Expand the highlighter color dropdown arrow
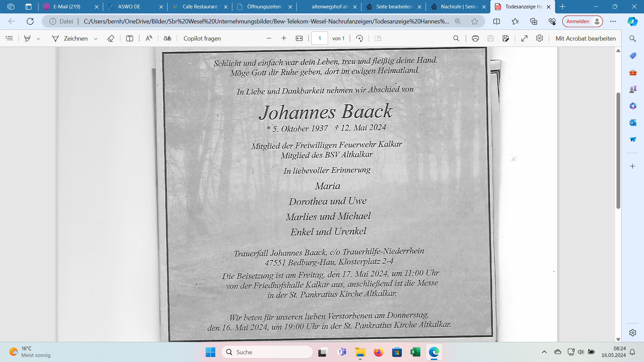The height and width of the screenshot is (362, 644). 39,39
